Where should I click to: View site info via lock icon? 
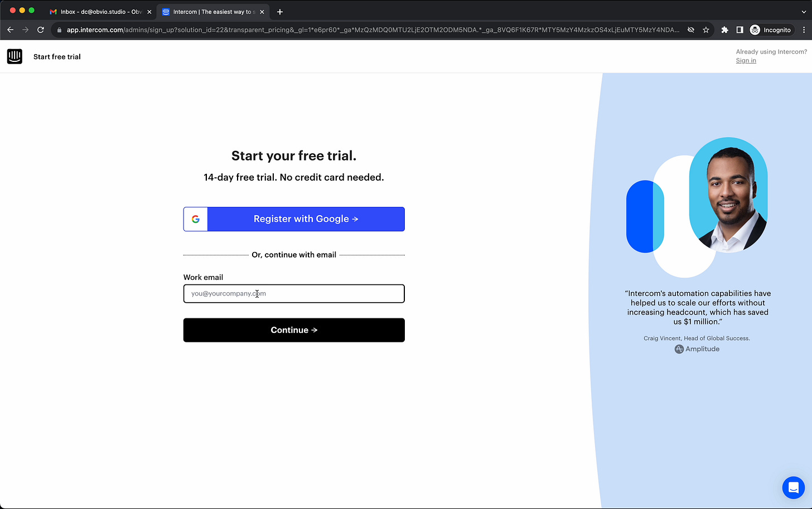59,30
